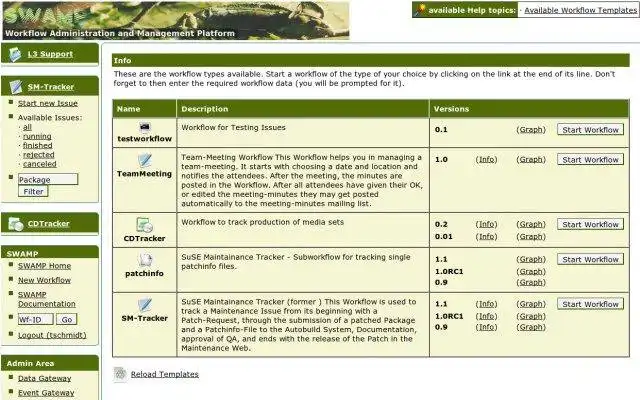Image resolution: width=640 pixels, height=400 pixels.
Task: Show rejected issues
Action: click(39, 155)
